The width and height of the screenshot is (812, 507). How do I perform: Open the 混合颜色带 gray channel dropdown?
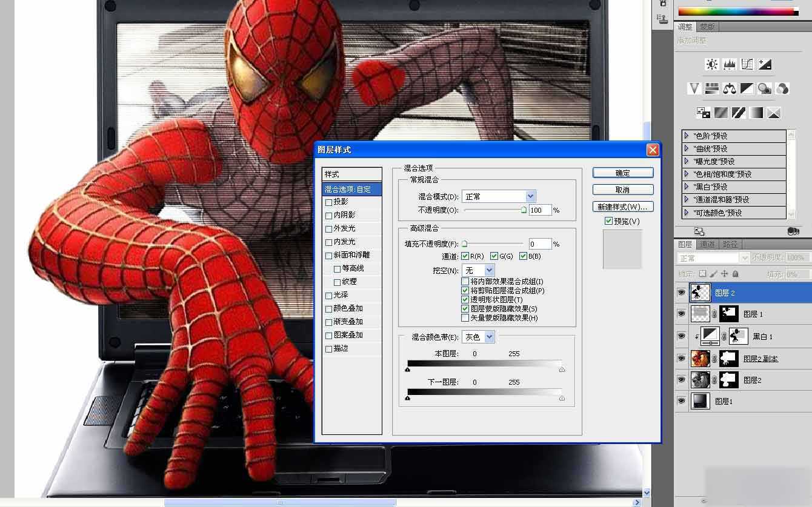pos(488,336)
